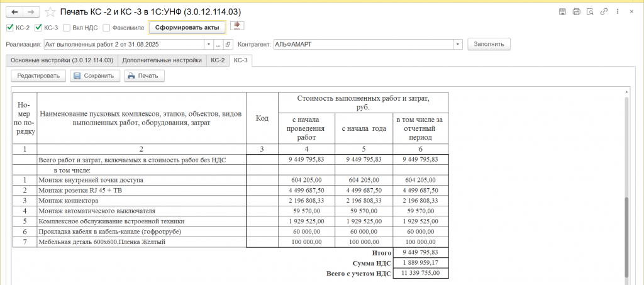
Task: Click the Сохранить button
Action: 95,76
